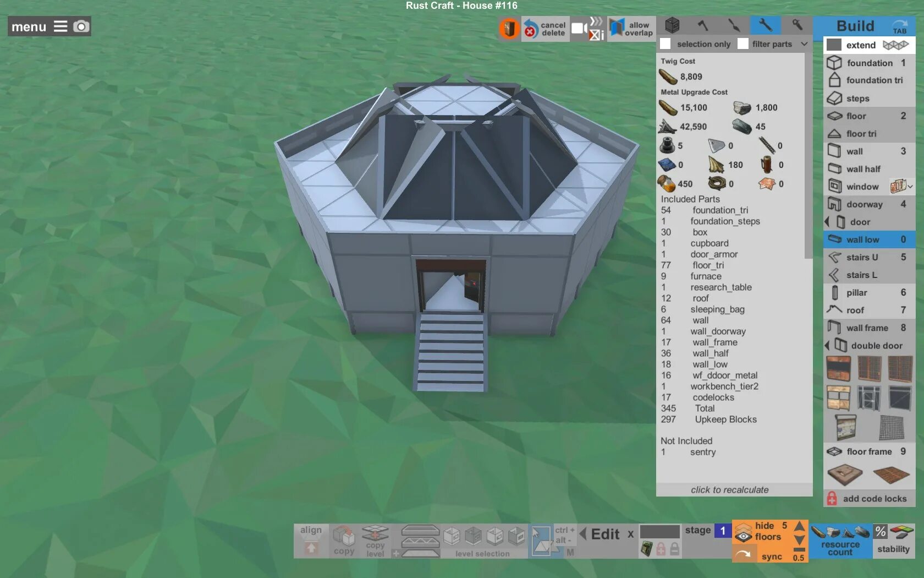
Task: Click to recalculate the costs
Action: point(730,489)
